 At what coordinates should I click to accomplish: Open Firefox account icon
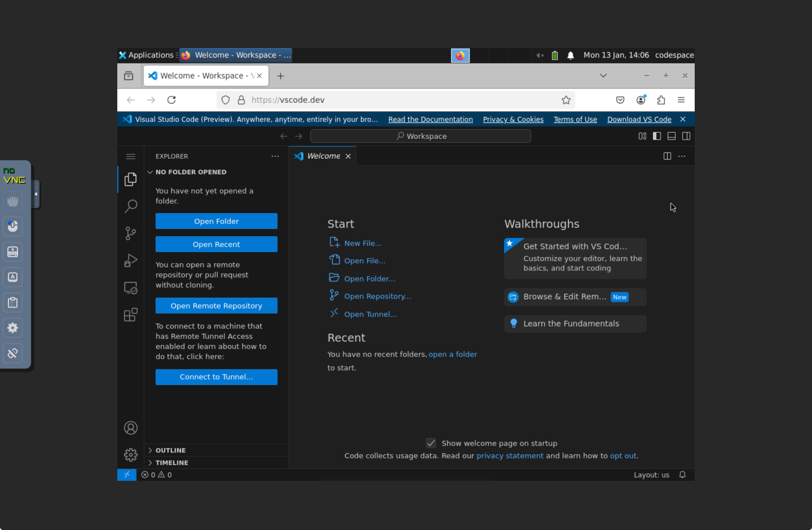click(x=641, y=100)
